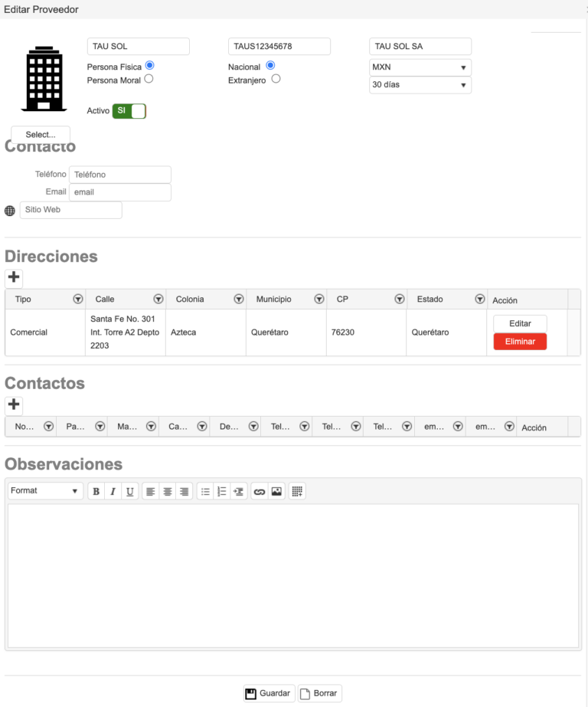The width and height of the screenshot is (588, 707).
Task: Align text left in editor
Action: click(x=151, y=491)
